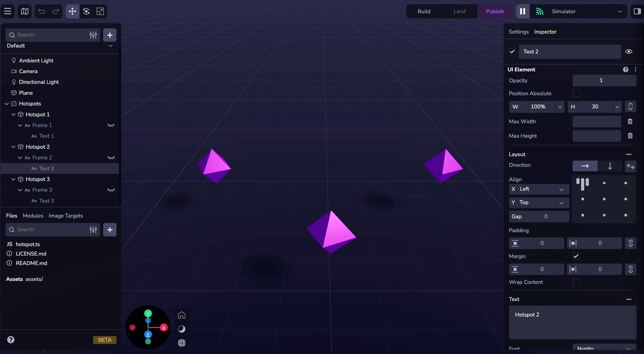Image resolution: width=644 pixels, height=354 pixels.
Task: Uncheck the checkbox next to Text 2
Action: [512, 51]
